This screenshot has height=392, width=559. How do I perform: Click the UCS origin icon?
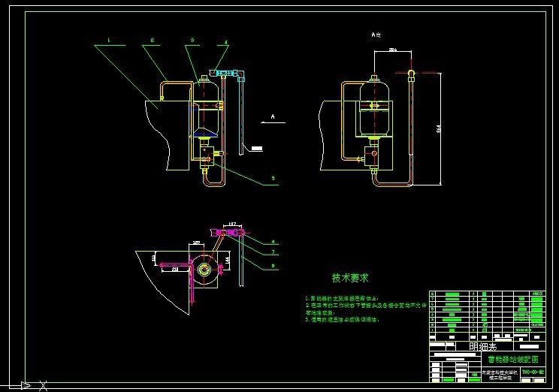pyautogui.click(x=26, y=385)
